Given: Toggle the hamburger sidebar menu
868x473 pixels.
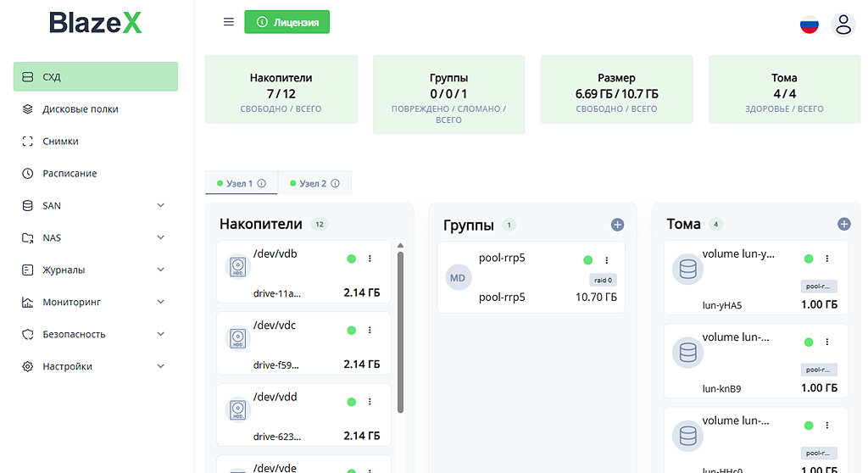Looking at the screenshot, I should pos(228,22).
